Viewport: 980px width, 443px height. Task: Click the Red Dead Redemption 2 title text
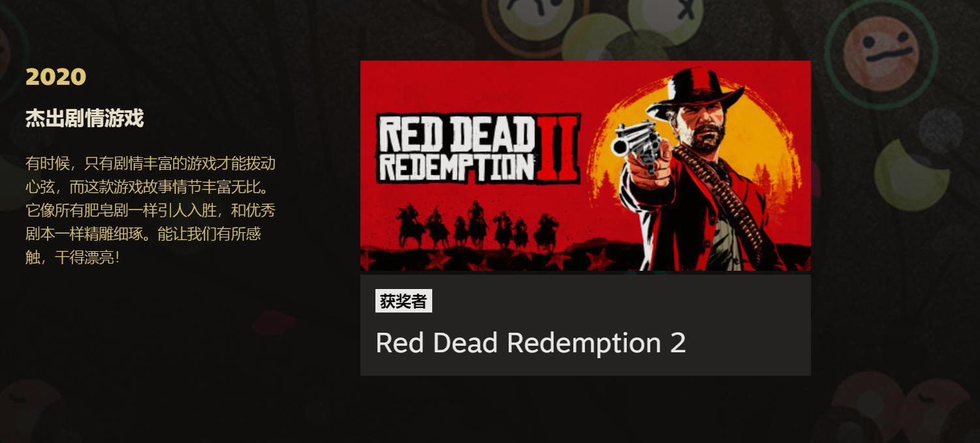point(531,343)
